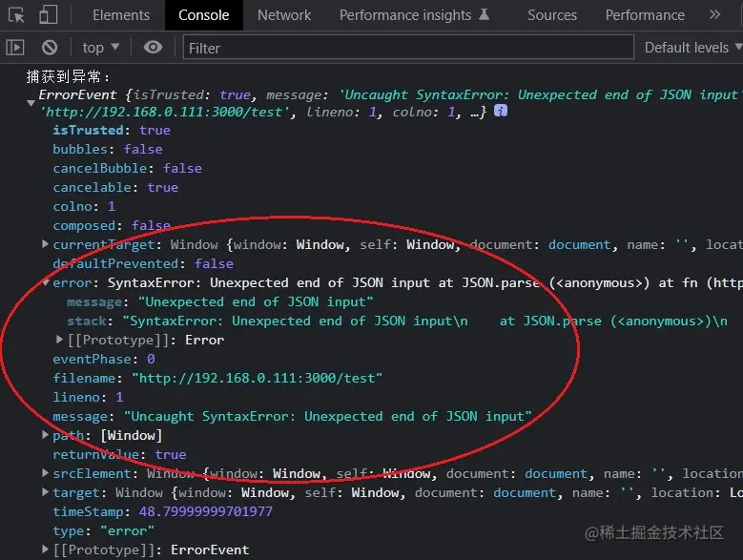The image size is (743, 560).
Task: Show the console sidebar panel icon
Action: [x=15, y=48]
